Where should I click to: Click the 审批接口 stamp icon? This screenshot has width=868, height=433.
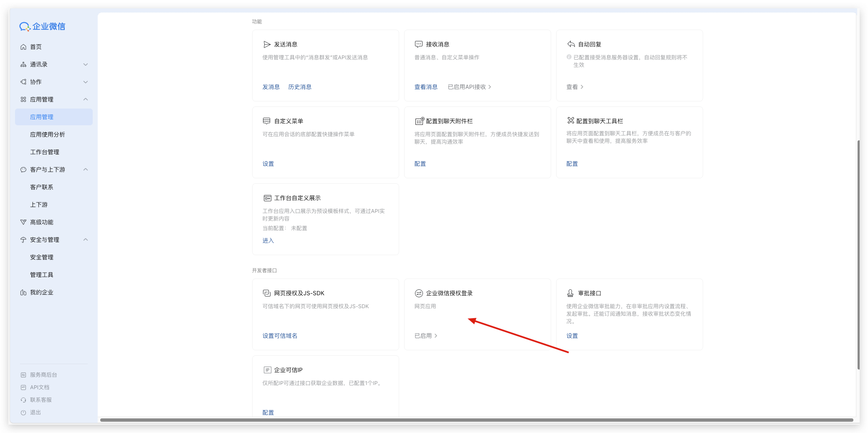(x=570, y=293)
